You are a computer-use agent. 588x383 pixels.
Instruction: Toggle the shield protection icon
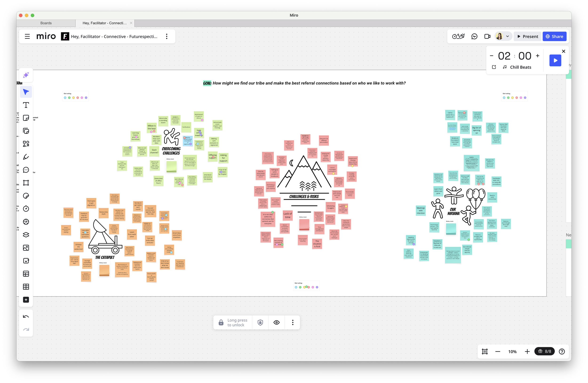(260, 322)
